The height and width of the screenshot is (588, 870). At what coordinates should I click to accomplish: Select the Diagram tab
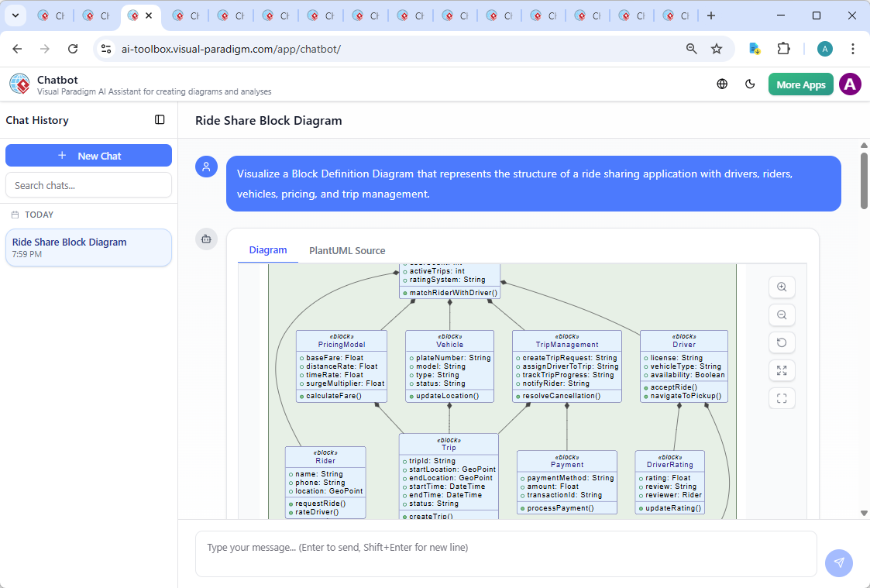[268, 250]
